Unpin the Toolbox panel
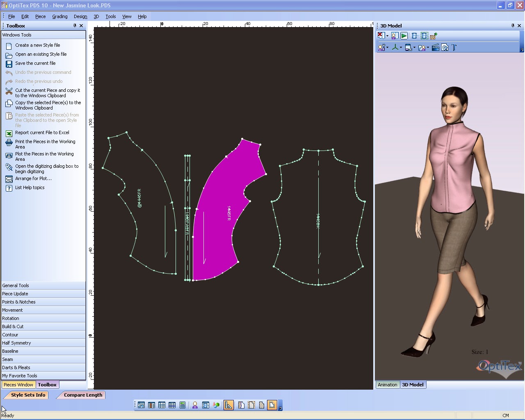The image size is (525, 420). click(x=75, y=25)
